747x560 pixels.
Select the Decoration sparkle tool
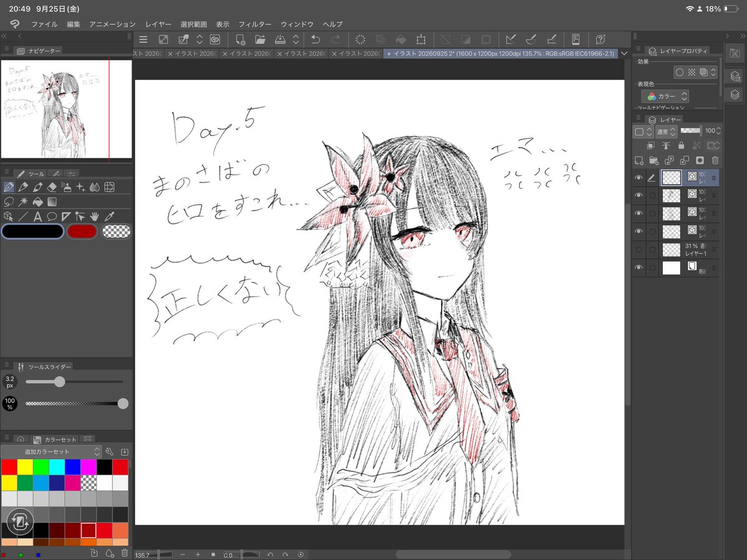click(x=80, y=187)
